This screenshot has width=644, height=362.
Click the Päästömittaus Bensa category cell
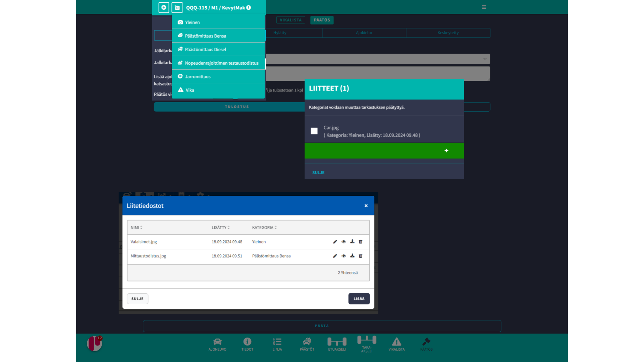pos(271,256)
